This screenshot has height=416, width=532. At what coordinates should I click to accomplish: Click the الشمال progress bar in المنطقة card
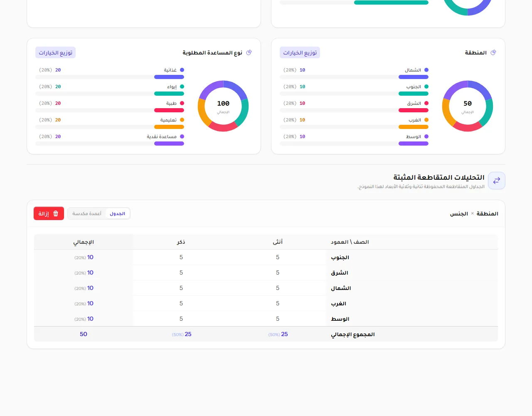[354, 77]
